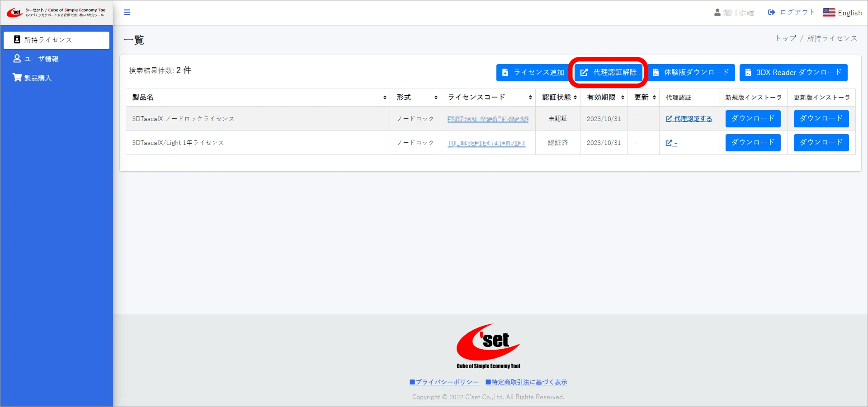Switch language with the English flag icon
868x407 pixels.
829,13
